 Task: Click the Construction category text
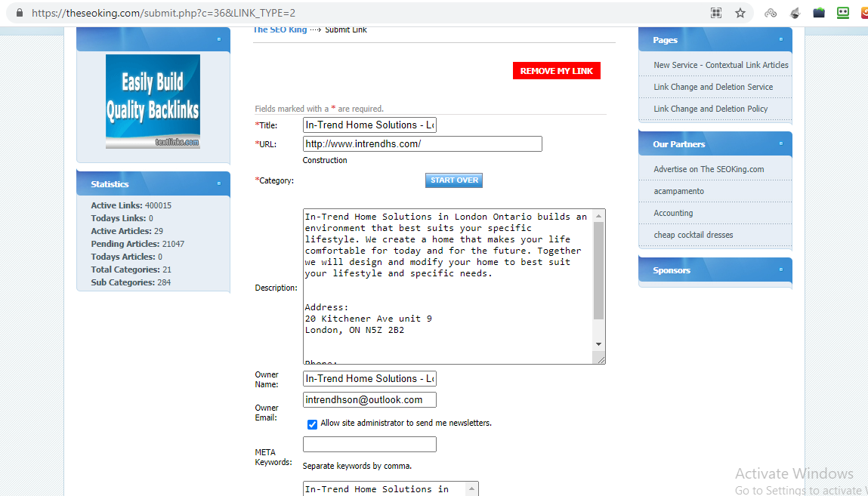(x=325, y=160)
